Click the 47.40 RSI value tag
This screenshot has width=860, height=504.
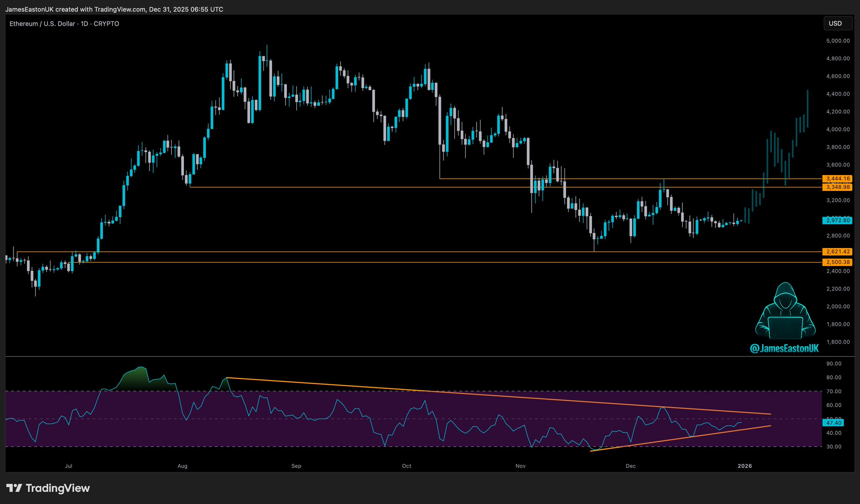tap(834, 423)
